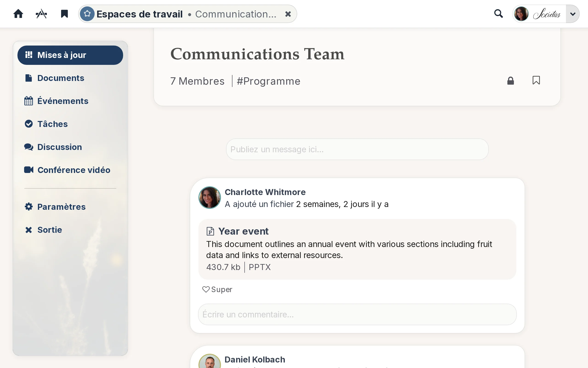The width and height of the screenshot is (588, 368).
Task: Click the workspace lock icon
Action: [511, 81]
